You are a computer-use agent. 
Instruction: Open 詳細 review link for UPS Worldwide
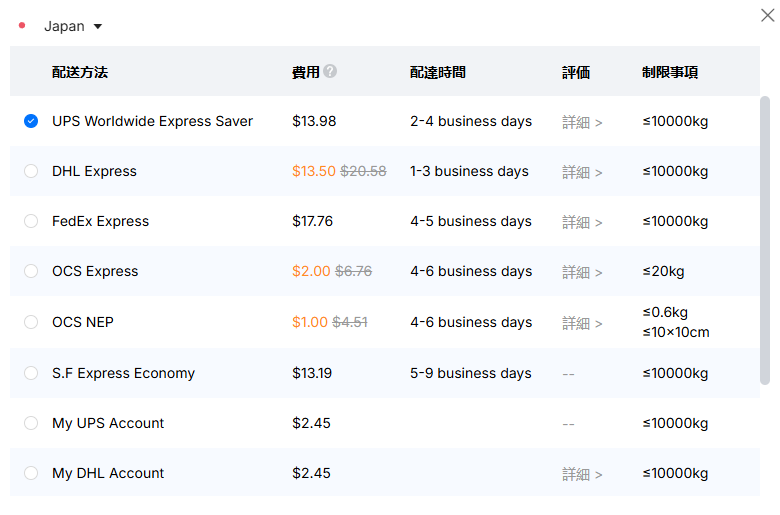pos(582,123)
